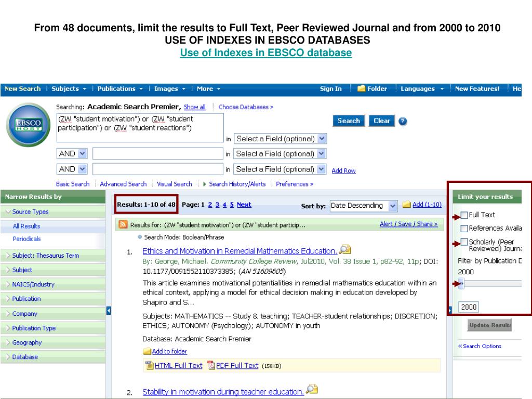
Task: Click Sign In
Action: tap(331, 88)
